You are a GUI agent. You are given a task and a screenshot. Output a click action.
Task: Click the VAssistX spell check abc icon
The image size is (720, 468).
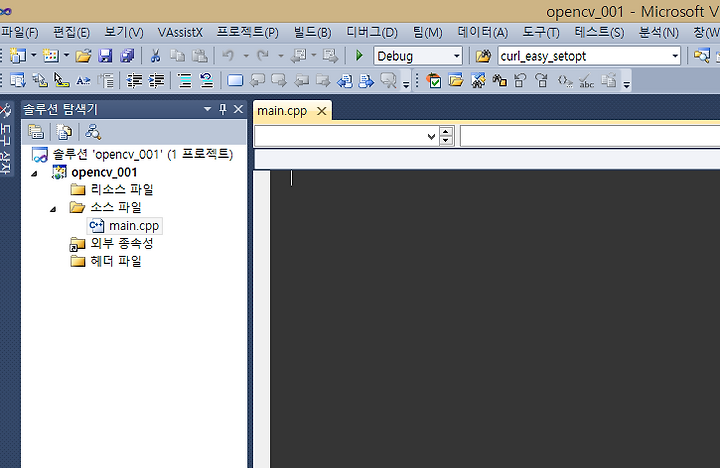[x=587, y=81]
